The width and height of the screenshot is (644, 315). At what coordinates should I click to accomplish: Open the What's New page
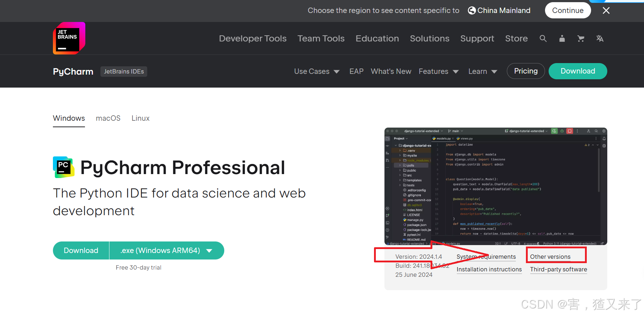coord(391,71)
